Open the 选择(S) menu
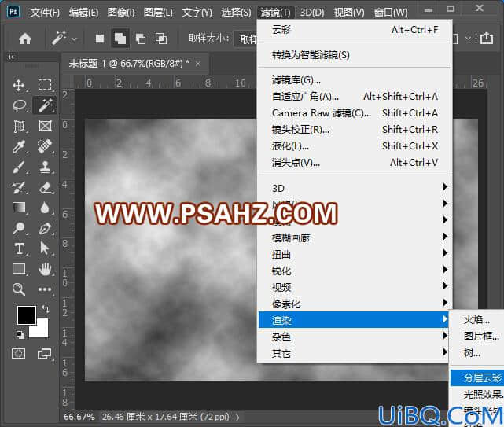The width and height of the screenshot is (504, 427). tap(236, 13)
